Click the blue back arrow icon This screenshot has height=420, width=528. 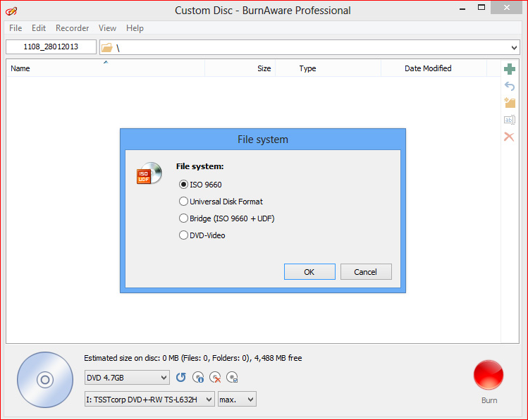[510, 86]
